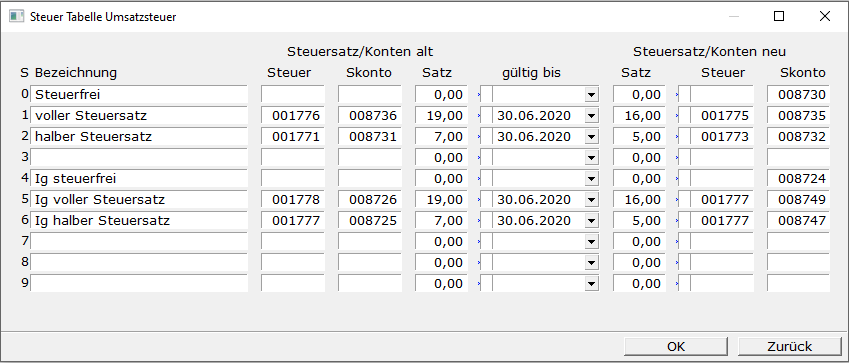This screenshot has width=849, height=363.
Task: Expand the gültig bis dropdown for Ig voller Steuersatz
Action: coord(591,200)
